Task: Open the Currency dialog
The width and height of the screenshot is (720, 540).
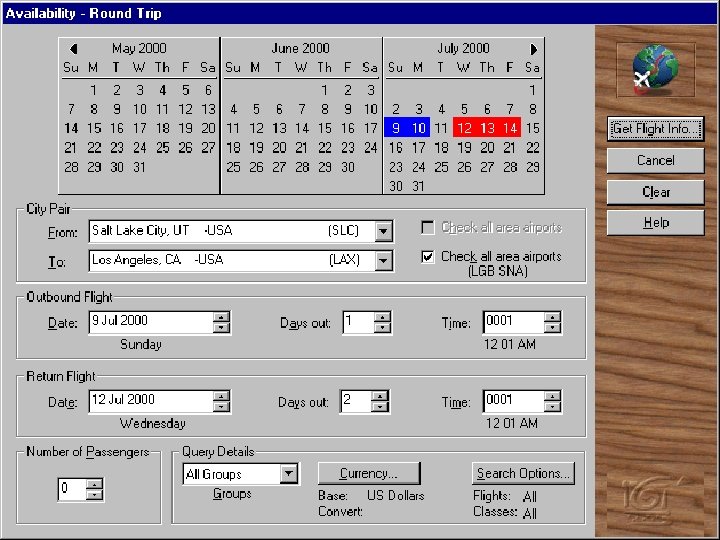Action: click(x=369, y=473)
